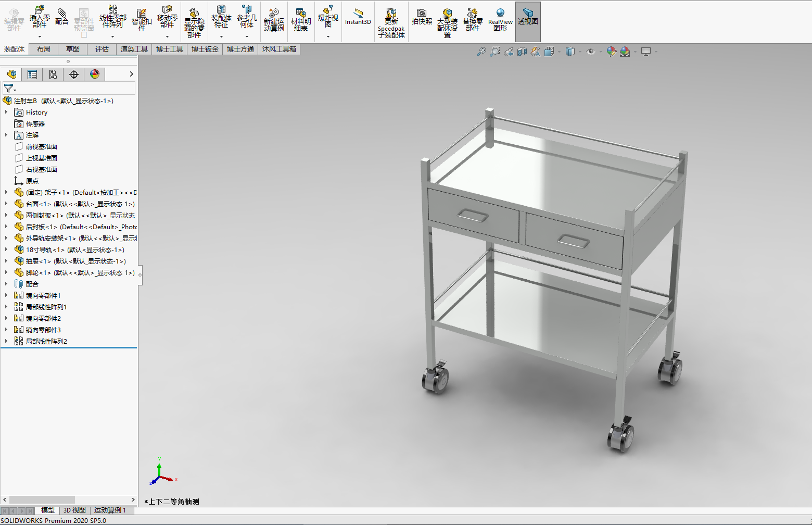Click the feature tree filter field

(69, 89)
